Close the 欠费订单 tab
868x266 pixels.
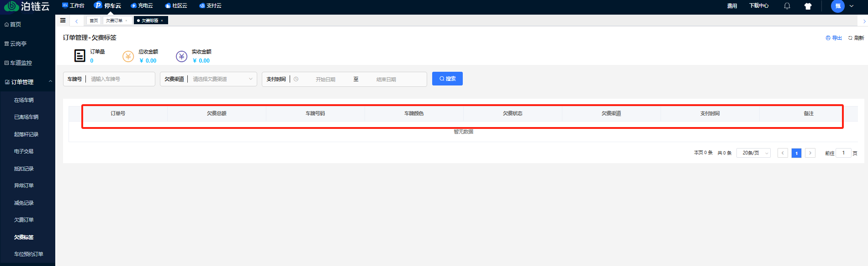(x=126, y=21)
